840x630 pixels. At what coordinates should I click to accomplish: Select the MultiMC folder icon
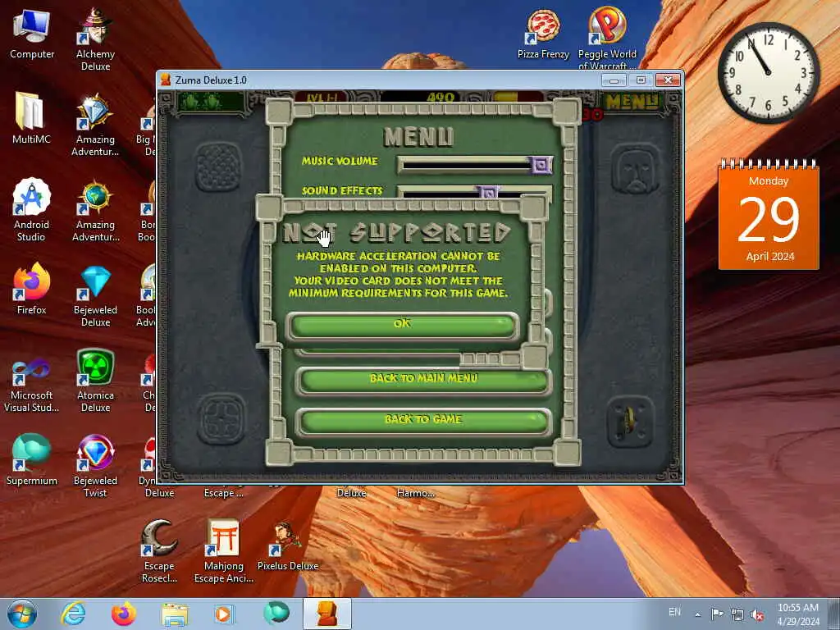click(x=31, y=118)
